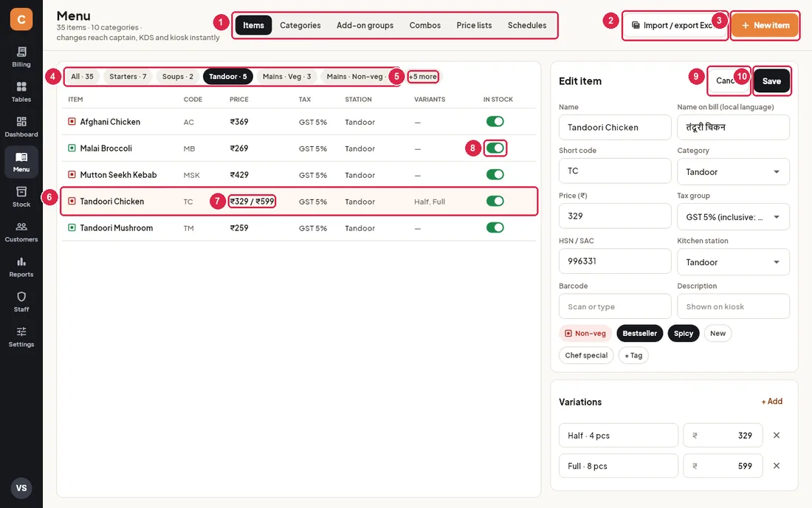Screen dimensions: 812x508
Task: Switch to the Items tab
Action: tap(254, 25)
